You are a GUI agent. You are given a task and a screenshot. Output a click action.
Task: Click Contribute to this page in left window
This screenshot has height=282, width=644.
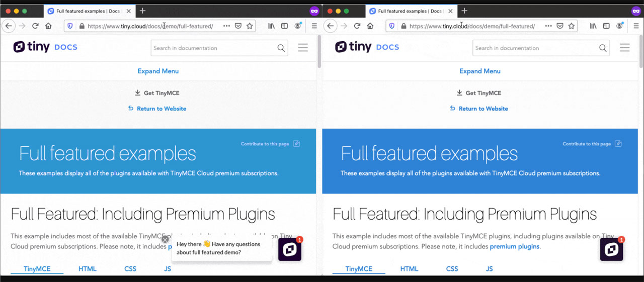(265, 144)
